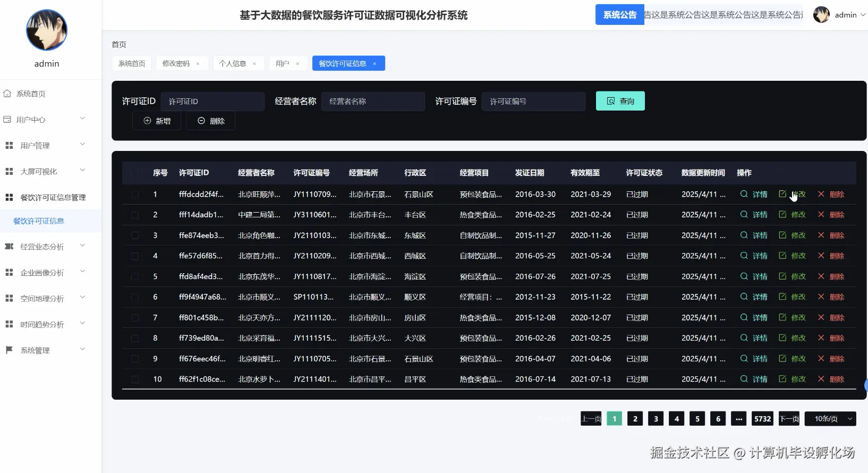Image resolution: width=868 pixels, height=473 pixels.
Task: Expand the 系统管理 menu chevron
Action: [82, 349]
